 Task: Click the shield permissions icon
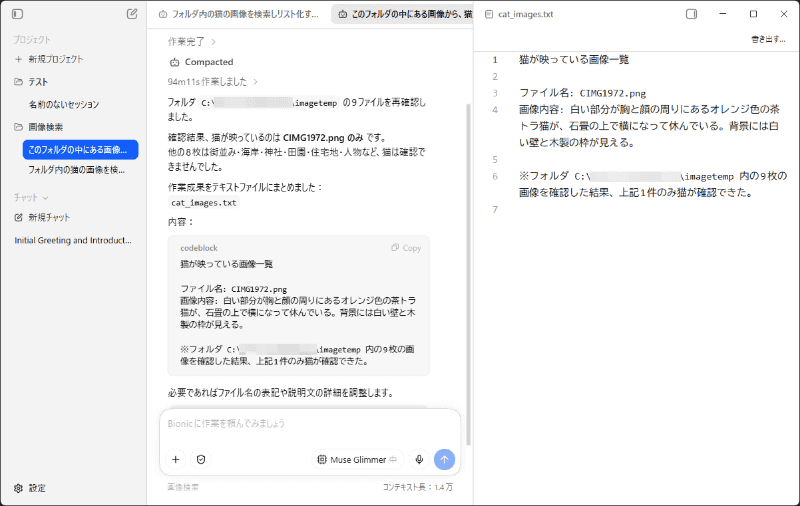click(201, 460)
